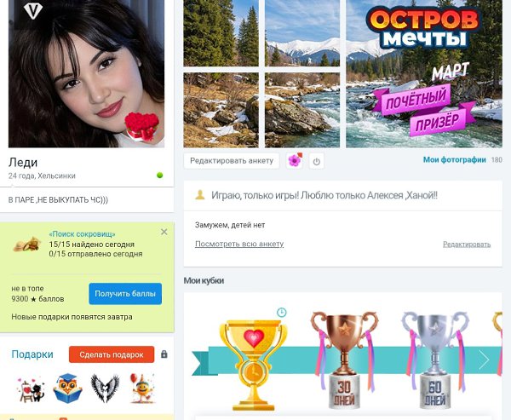Click Получить баллы button
Viewport: 511px width, 420px height.
tap(125, 293)
